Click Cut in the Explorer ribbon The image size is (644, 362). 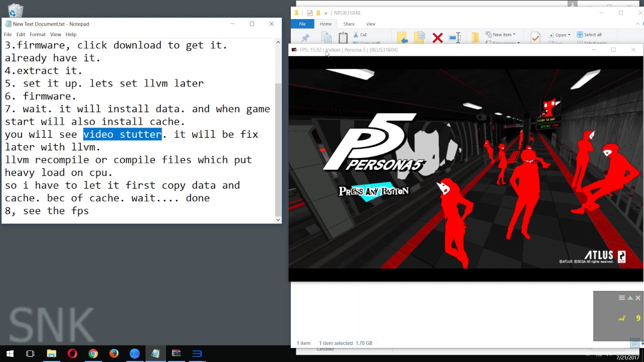point(360,35)
